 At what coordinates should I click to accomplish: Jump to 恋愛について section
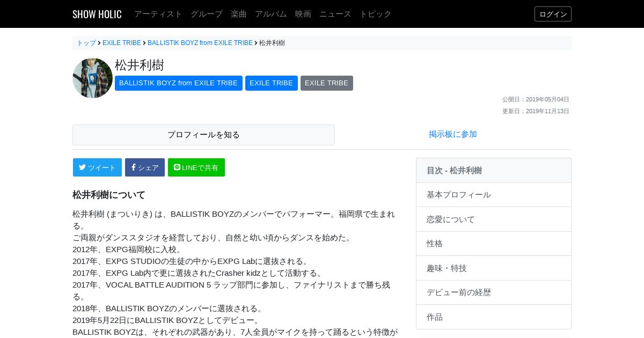click(x=494, y=219)
